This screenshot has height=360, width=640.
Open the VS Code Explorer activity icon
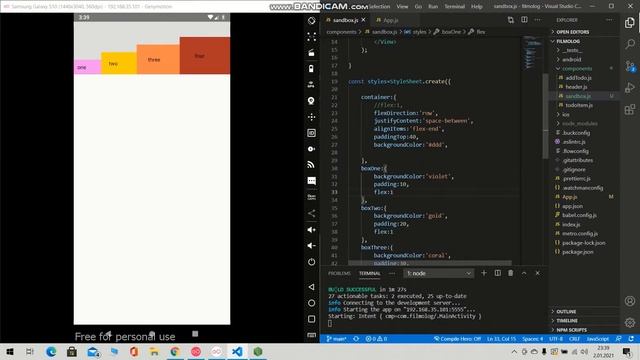click(x=630, y=23)
